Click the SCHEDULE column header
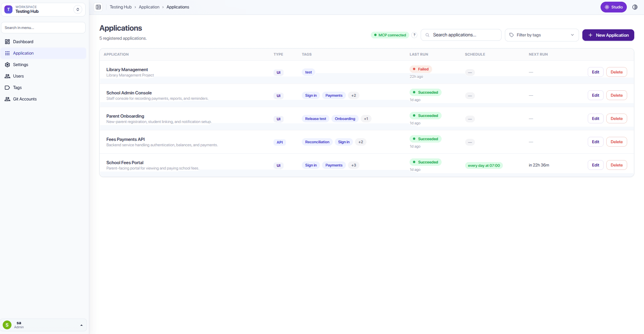The width and height of the screenshot is (644, 334). coord(475,54)
